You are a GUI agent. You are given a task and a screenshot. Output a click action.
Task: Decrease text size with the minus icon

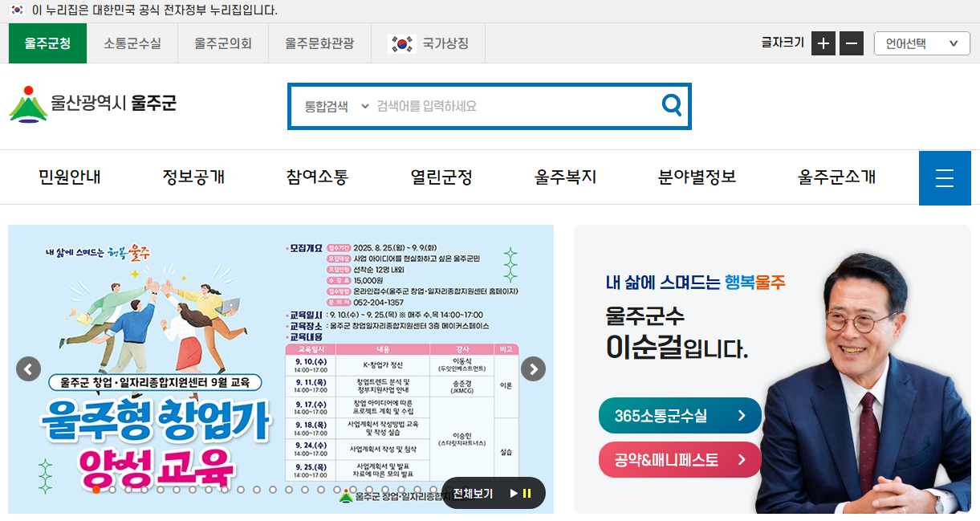click(851, 43)
